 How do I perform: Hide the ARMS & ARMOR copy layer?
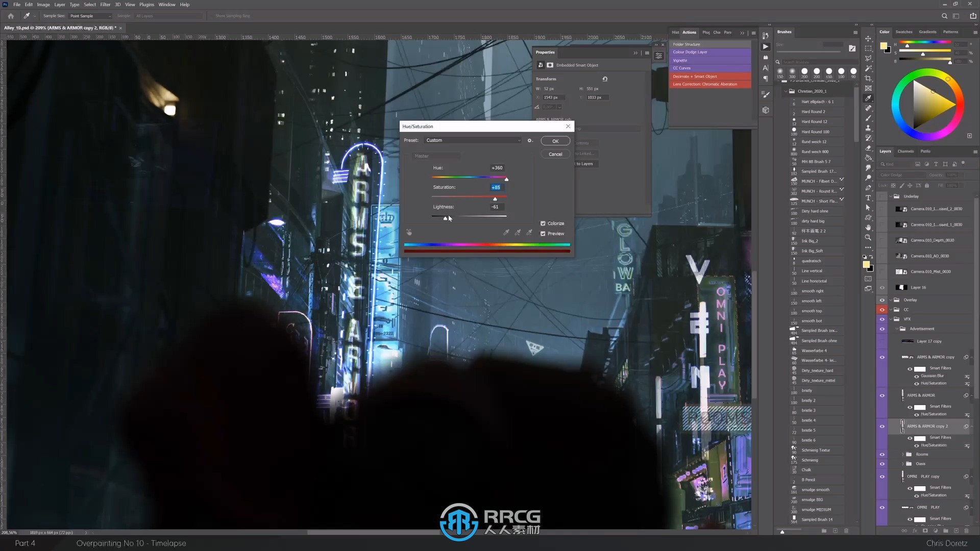tap(882, 357)
